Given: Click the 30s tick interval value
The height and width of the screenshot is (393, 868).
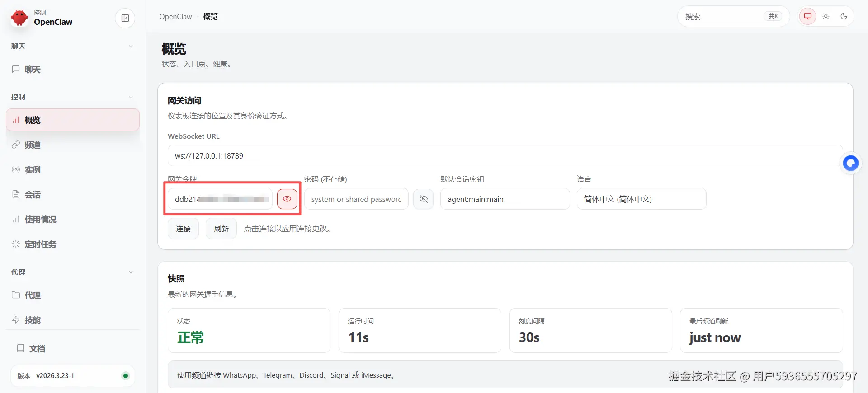Looking at the screenshot, I should coord(529,337).
